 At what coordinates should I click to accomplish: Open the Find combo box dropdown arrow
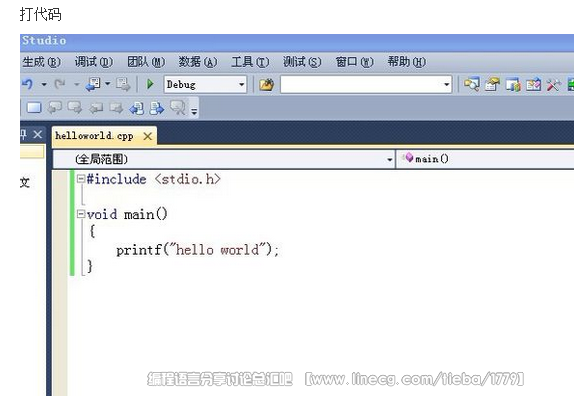click(447, 85)
